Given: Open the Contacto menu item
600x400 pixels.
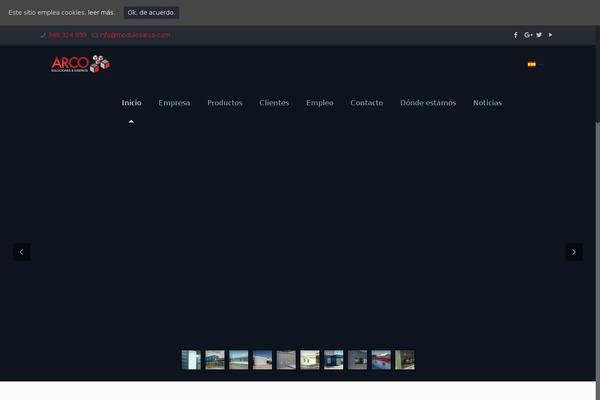Looking at the screenshot, I should coord(367,103).
